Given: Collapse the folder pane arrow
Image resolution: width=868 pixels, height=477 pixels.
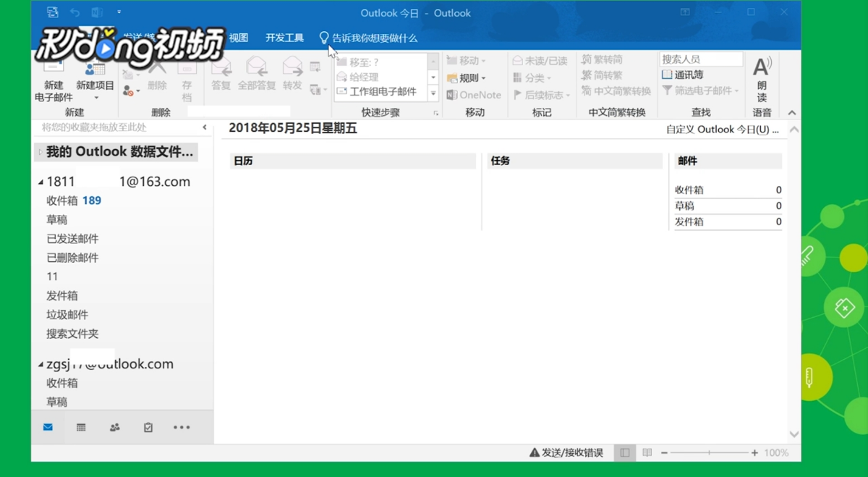Looking at the screenshot, I should coord(205,127).
